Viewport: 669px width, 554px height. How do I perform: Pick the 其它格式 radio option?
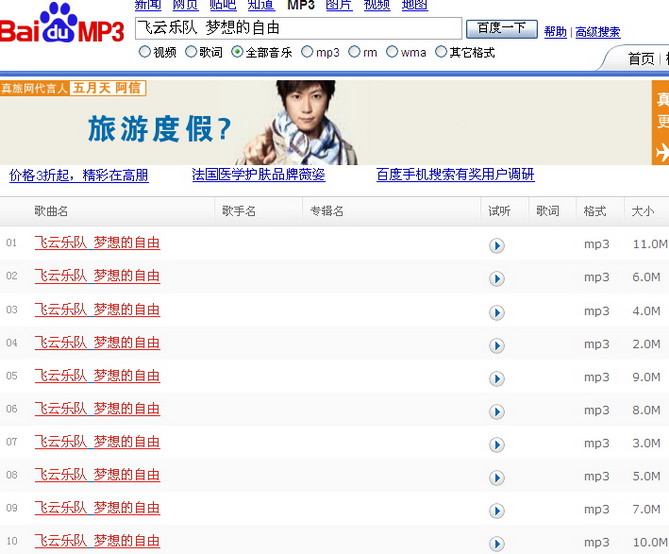click(441, 52)
